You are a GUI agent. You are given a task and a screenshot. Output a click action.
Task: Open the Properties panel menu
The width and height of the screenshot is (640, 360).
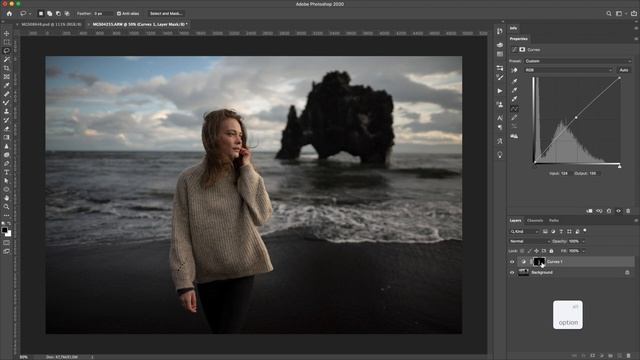click(x=636, y=39)
